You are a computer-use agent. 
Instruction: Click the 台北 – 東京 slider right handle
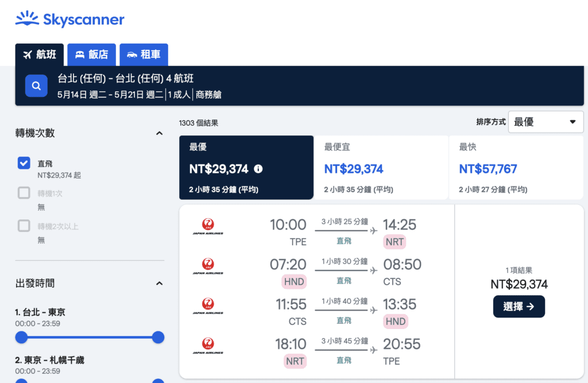click(x=158, y=337)
